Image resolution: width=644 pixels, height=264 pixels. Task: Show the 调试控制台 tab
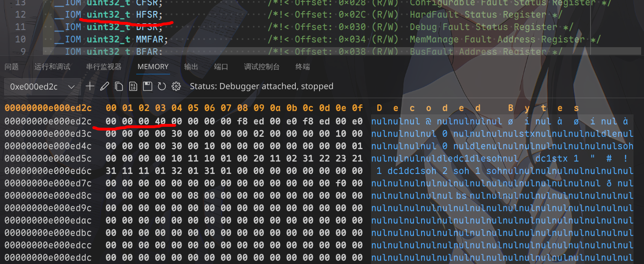pyautogui.click(x=262, y=67)
